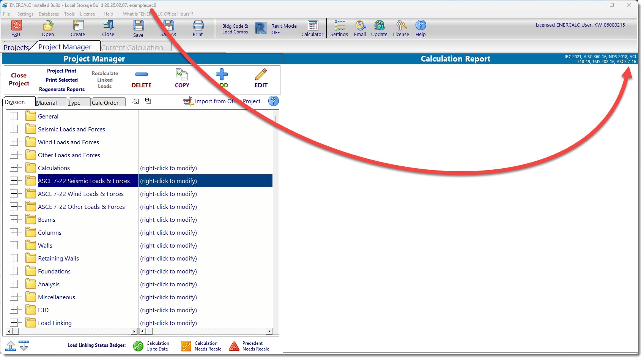
Task: Expand the Other Loads and Forces folder
Action: tap(14, 155)
